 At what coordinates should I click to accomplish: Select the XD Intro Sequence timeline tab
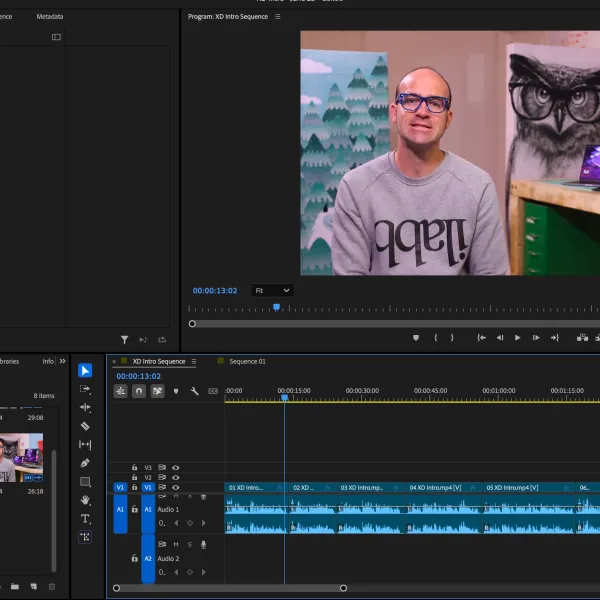tap(159, 362)
